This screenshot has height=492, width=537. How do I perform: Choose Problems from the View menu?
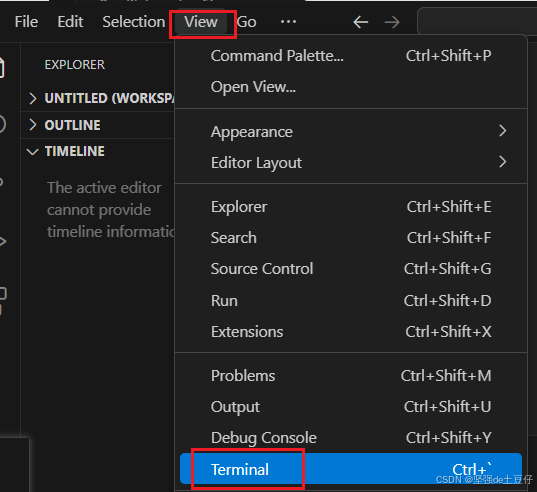351,376
